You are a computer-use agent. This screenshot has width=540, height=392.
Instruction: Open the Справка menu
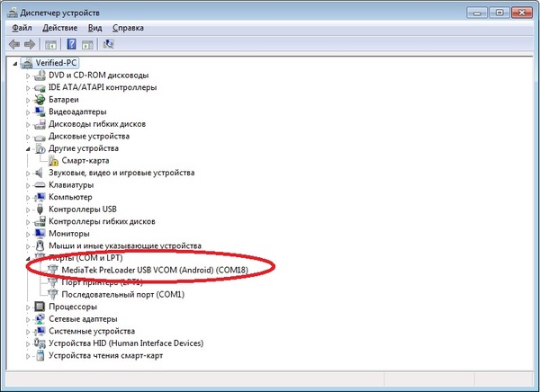[x=128, y=28]
